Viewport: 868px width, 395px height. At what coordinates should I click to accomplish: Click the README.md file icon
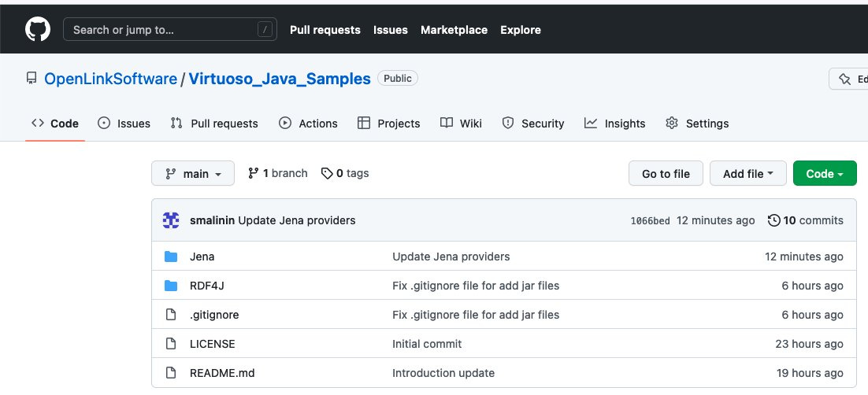[x=171, y=373]
